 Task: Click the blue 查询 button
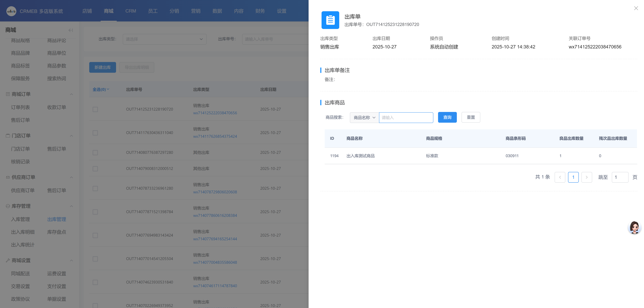pyautogui.click(x=447, y=117)
